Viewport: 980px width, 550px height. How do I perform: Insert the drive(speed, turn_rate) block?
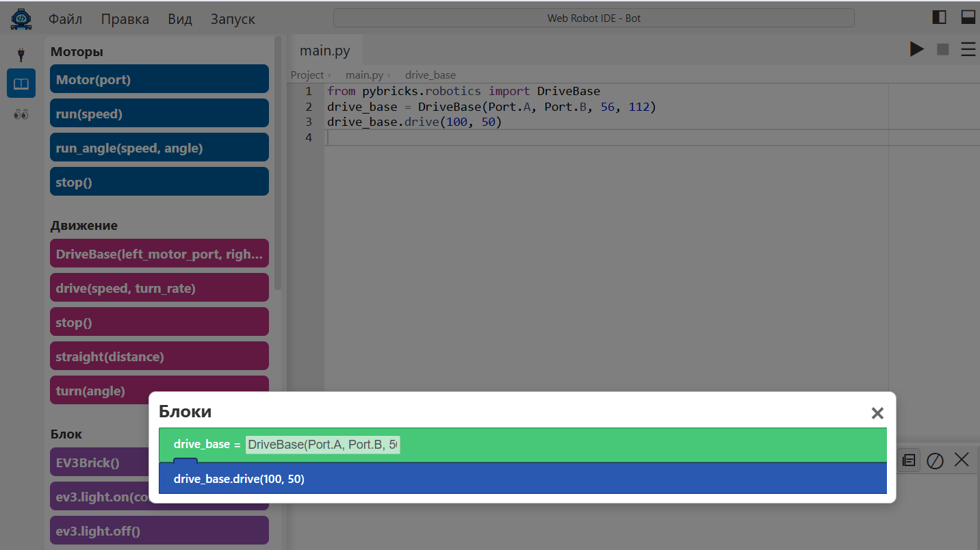tap(159, 288)
